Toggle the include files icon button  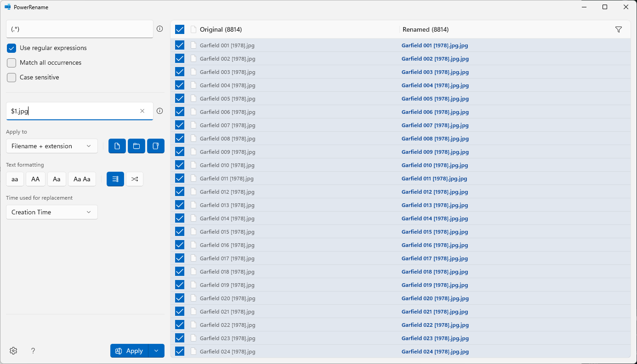point(117,146)
